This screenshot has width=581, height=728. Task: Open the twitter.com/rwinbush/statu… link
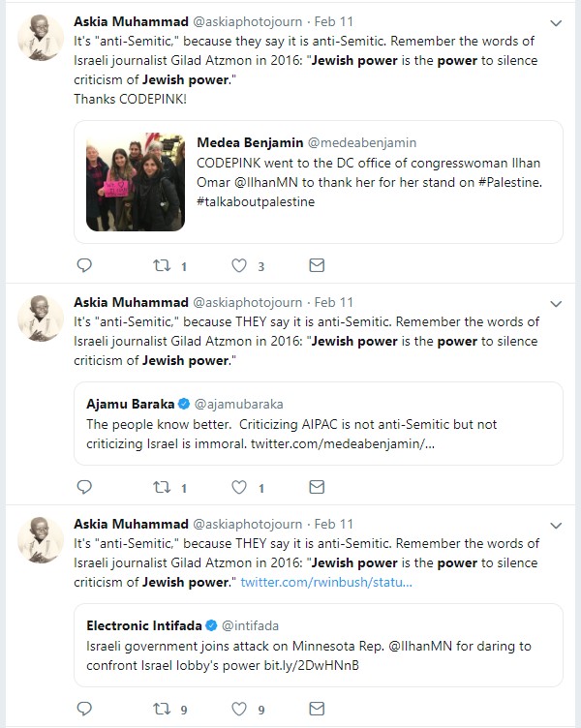(326, 582)
